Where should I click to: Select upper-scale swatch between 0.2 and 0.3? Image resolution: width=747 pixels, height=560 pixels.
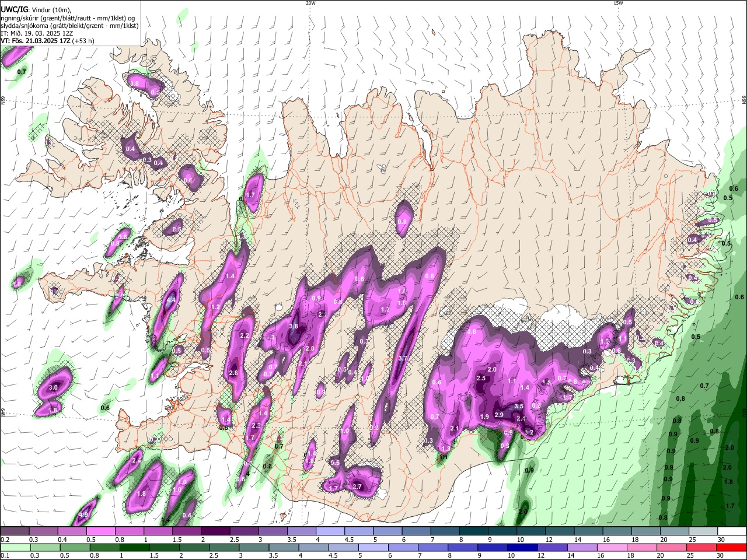[x=16, y=531]
